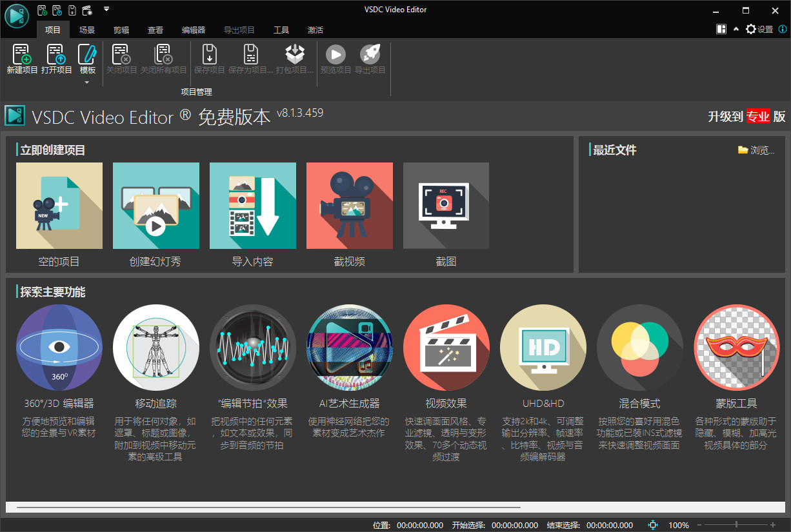Click the horizontal scrollbar under features
Viewport: 791px width, 532px height.
tap(395, 508)
